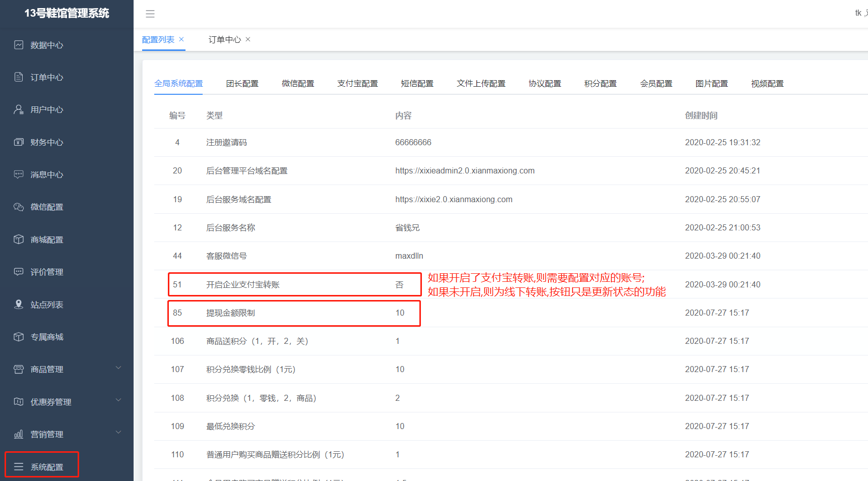Expand the 优惠券管理 submenu arrow
This screenshot has height=481, width=868.
(118, 400)
